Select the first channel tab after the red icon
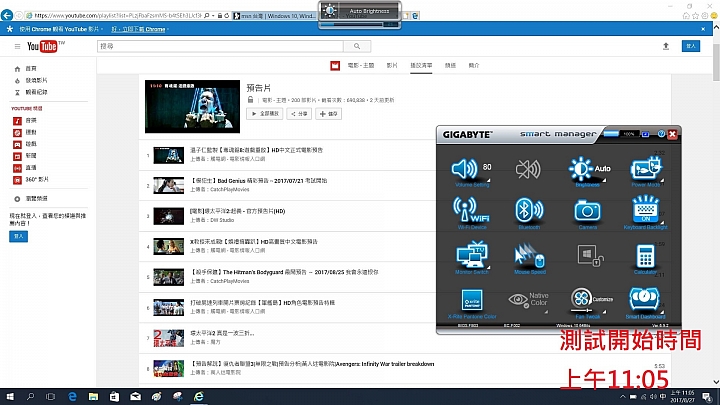The width and height of the screenshot is (720, 405). (x=361, y=66)
